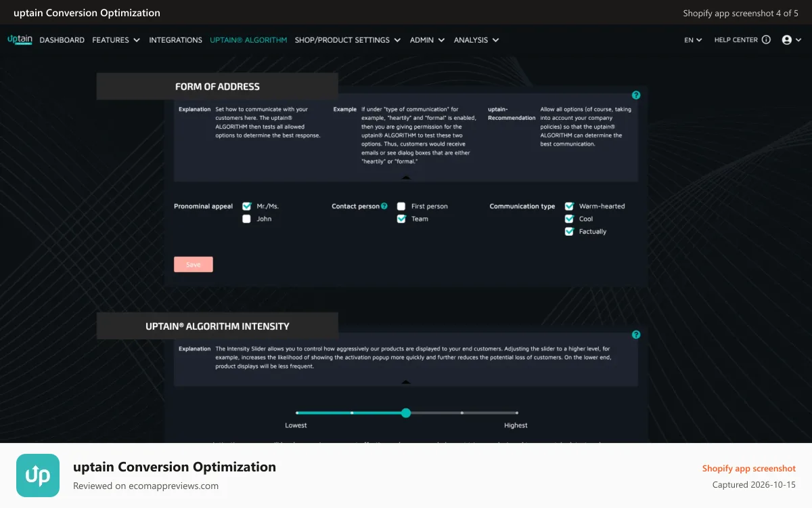Expand the Analysis dropdown menu
Viewport: 812px width, 508px height.
click(x=476, y=40)
